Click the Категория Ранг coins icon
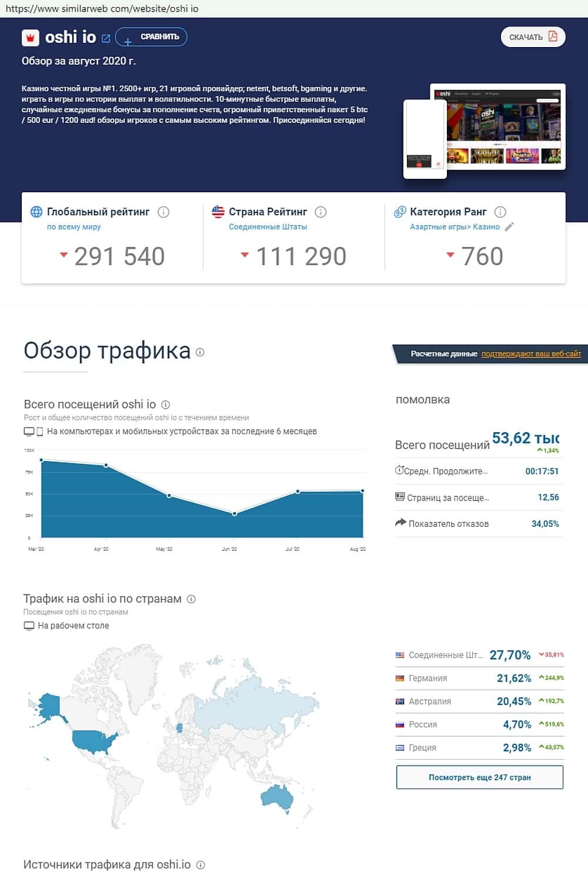This screenshot has height=872, width=588. pos(400,212)
